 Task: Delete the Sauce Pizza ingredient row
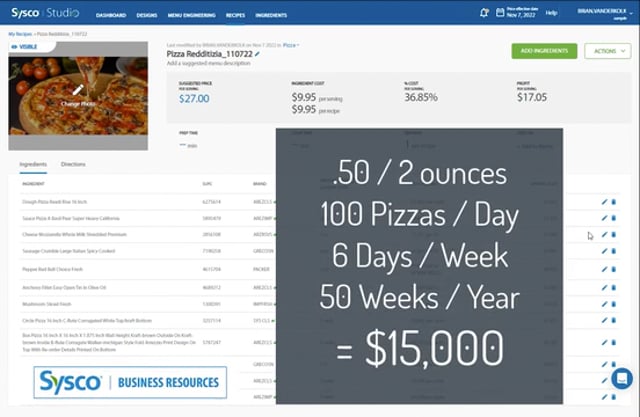coord(613,218)
